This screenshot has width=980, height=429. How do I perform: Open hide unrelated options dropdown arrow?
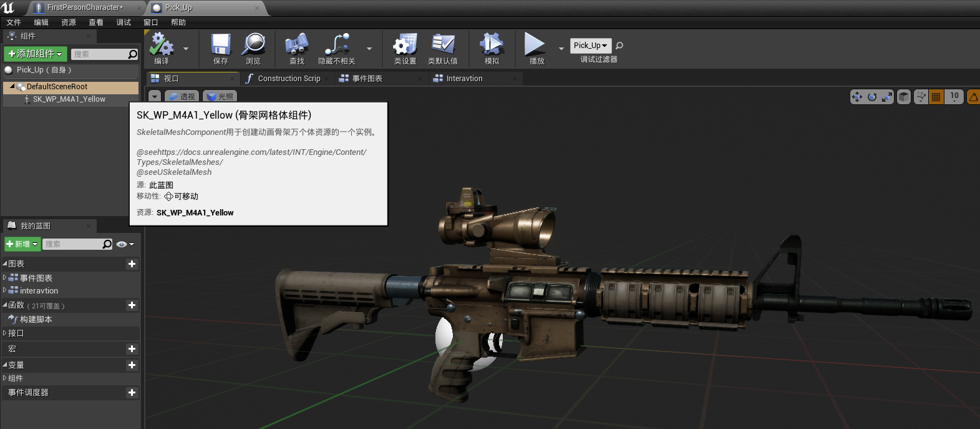pyautogui.click(x=369, y=48)
